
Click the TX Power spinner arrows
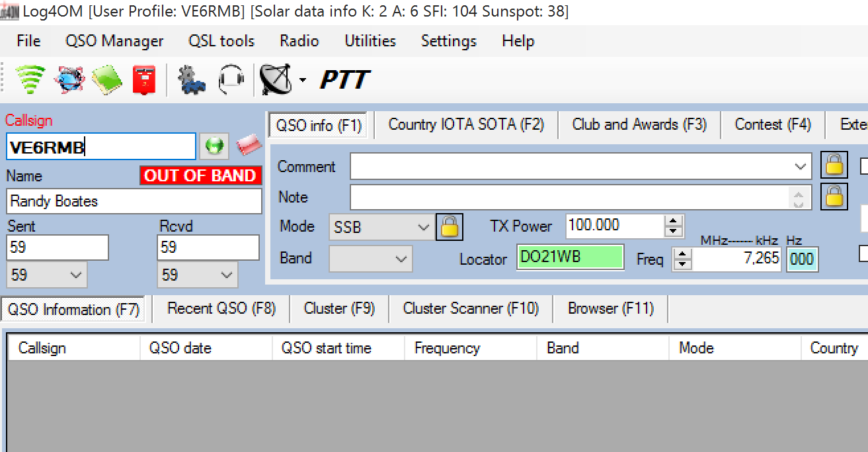pyautogui.click(x=674, y=226)
